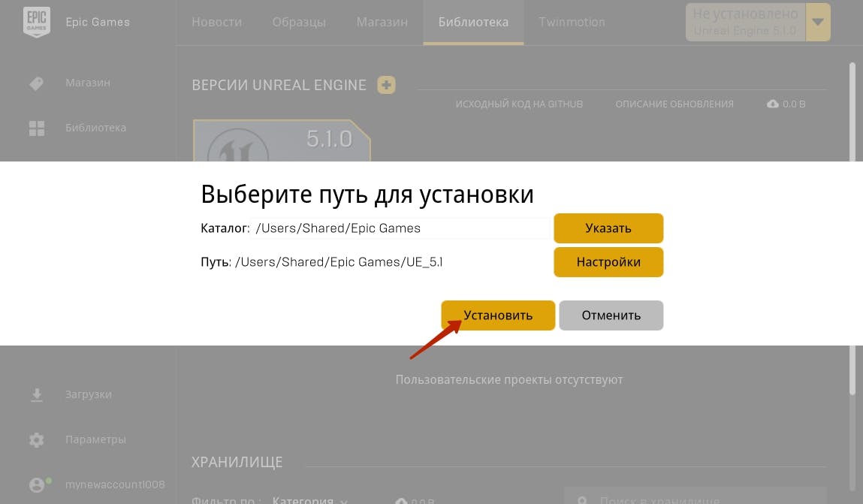Screen dimensions: 863x504
Task: Click Пользовательские проекты отсутствуют text
Action: coord(509,379)
